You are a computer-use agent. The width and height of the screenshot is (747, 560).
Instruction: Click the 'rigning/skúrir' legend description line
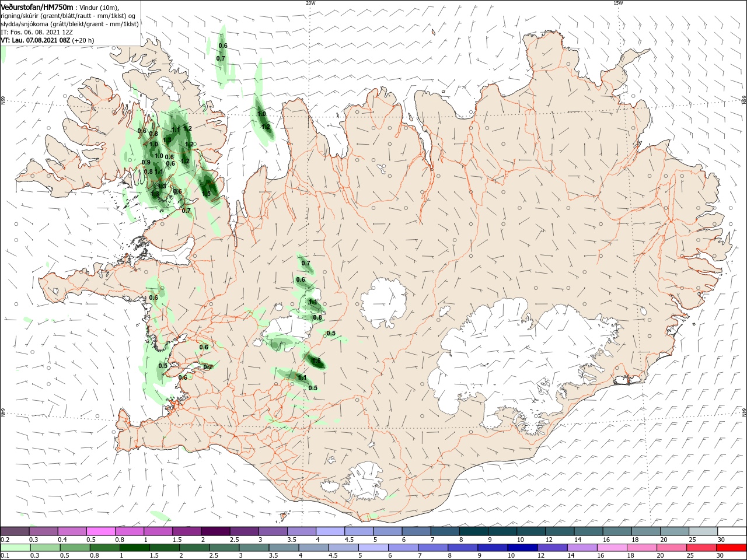coord(68,16)
